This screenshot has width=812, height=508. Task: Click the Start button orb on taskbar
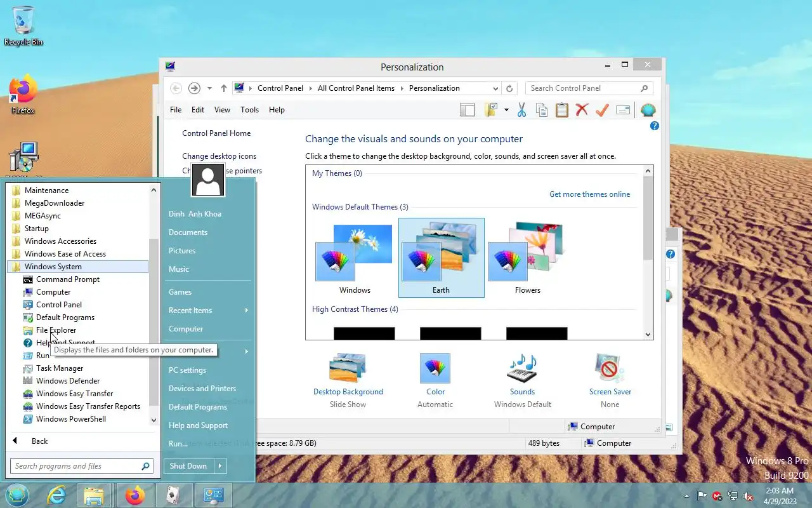[x=17, y=495]
